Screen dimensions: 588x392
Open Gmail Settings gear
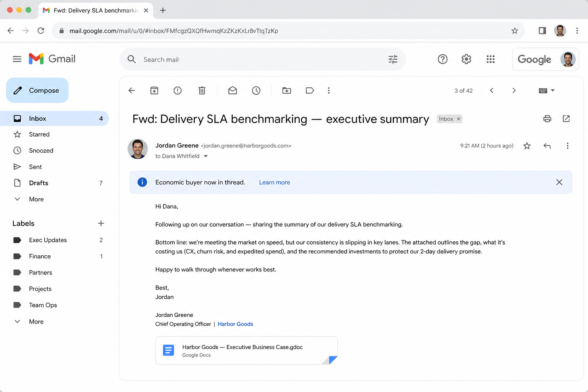[466, 59]
